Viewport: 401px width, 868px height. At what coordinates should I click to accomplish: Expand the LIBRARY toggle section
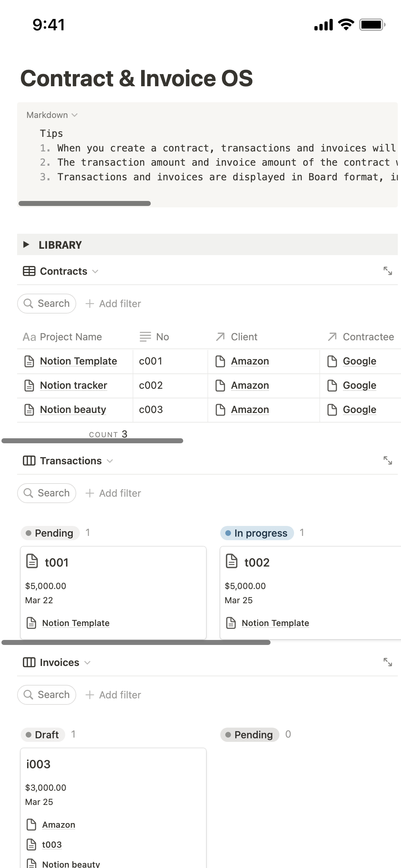point(26,244)
